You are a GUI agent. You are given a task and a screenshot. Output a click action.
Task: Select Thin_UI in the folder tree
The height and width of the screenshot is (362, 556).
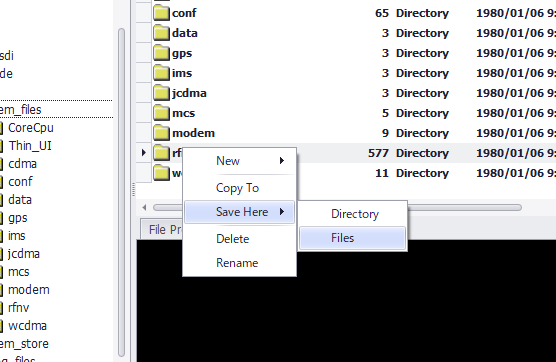click(x=30, y=146)
